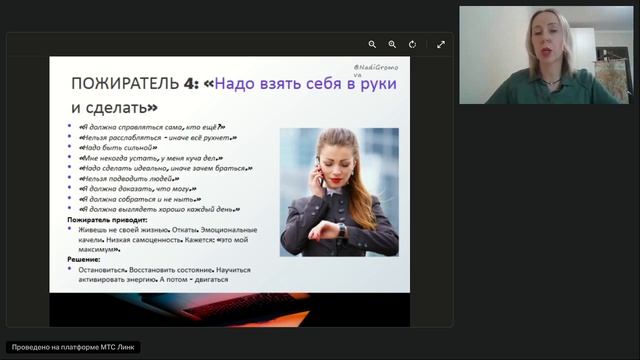The width and height of the screenshot is (640, 360).
Task: Click bullet «Нельзя расслабляться - иначе всё рухнет.»
Action: tap(158, 138)
